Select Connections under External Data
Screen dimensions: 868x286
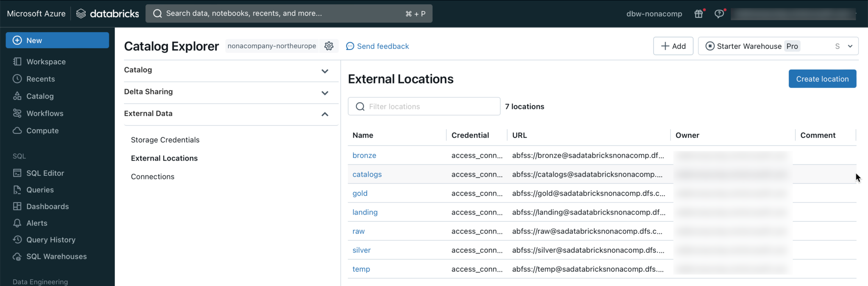153,177
